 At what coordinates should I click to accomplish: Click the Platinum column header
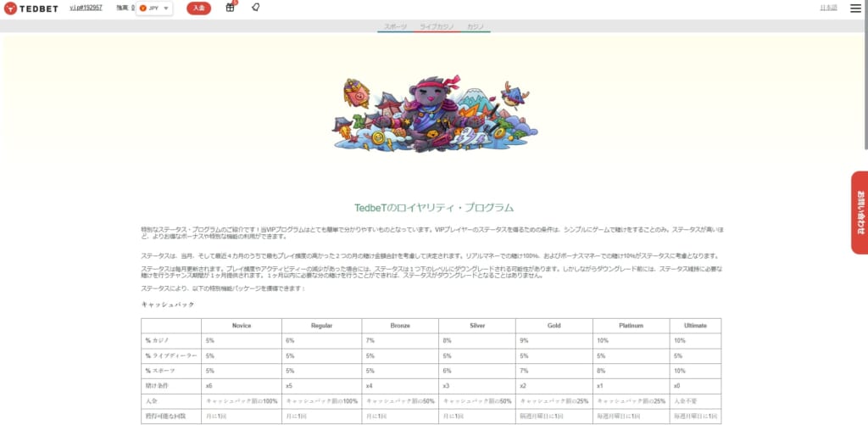(x=631, y=326)
